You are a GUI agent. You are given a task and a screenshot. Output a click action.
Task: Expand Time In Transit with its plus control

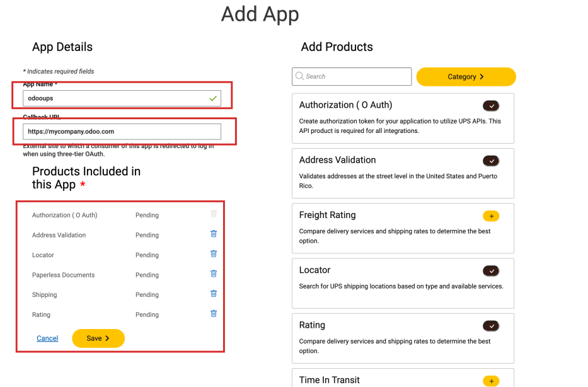click(x=491, y=381)
